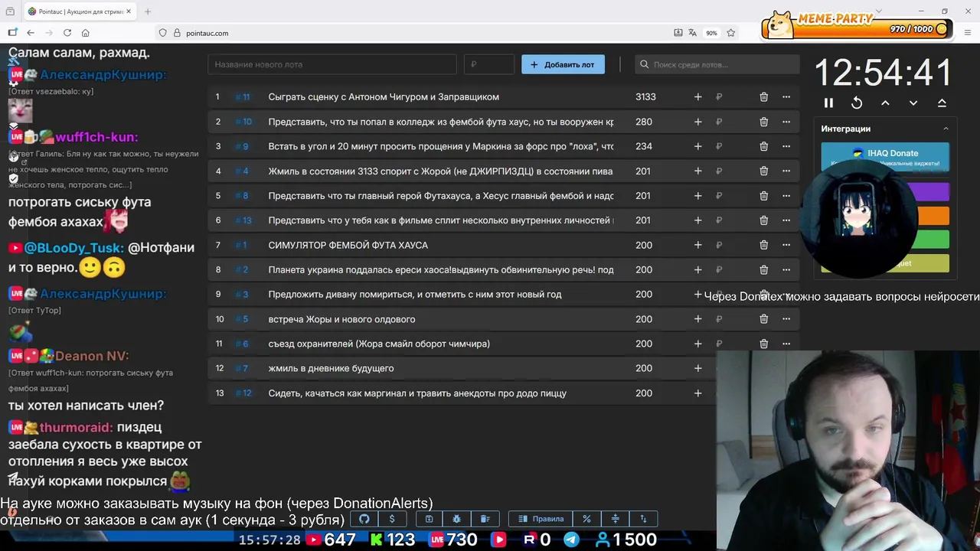Reset the 90% zoom indicator
980x551 pixels.
tap(712, 33)
